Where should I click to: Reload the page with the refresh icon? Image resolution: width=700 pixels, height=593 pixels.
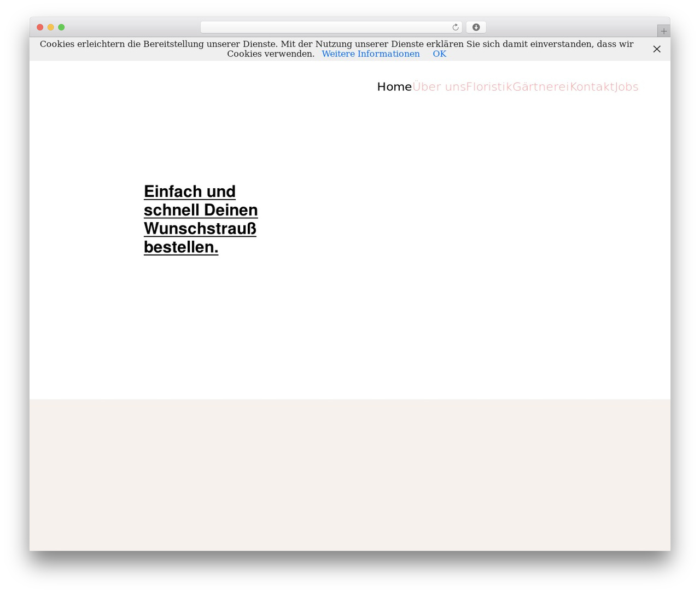[455, 27]
